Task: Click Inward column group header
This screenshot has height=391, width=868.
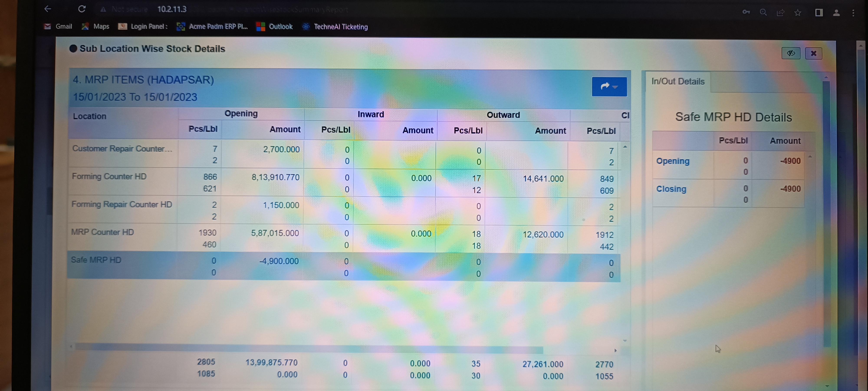Action: click(370, 114)
